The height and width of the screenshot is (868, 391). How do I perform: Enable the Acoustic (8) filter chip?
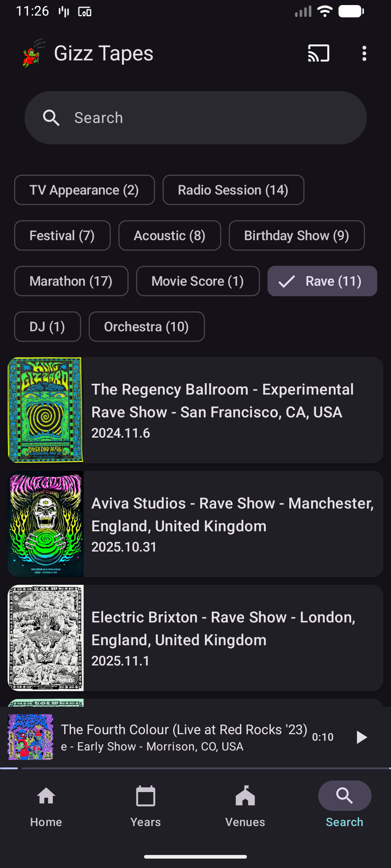(x=170, y=235)
